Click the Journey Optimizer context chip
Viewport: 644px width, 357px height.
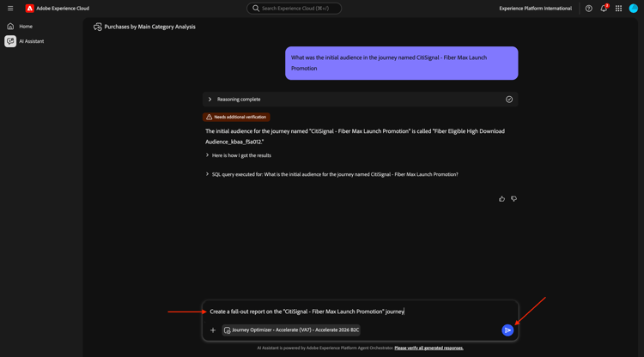(x=291, y=330)
